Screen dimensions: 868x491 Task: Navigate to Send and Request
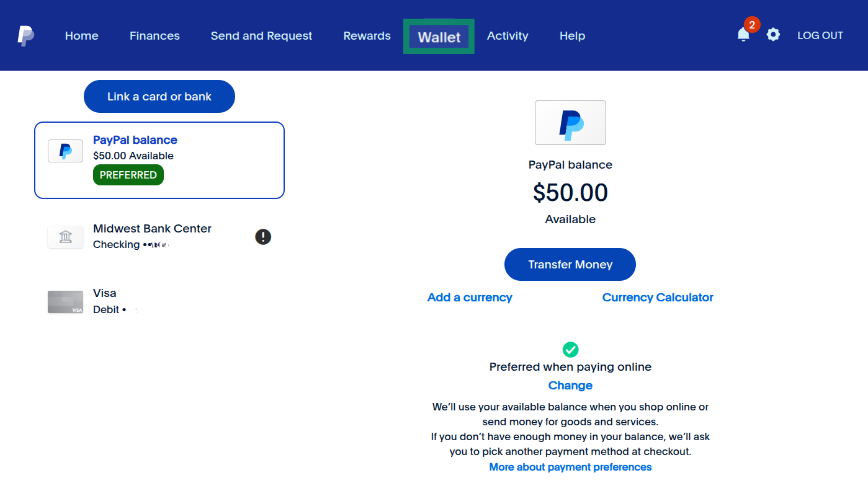[x=261, y=35]
